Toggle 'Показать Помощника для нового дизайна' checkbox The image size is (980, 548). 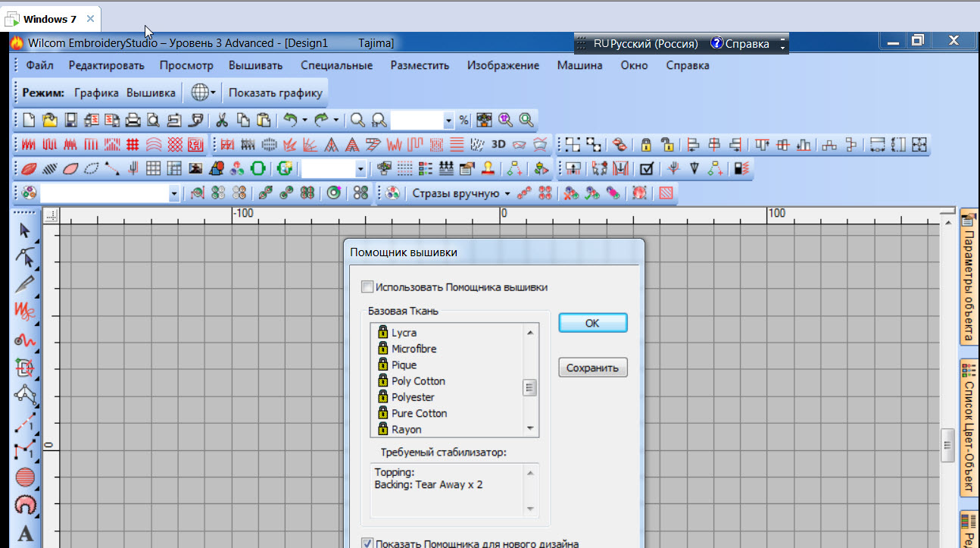(367, 543)
